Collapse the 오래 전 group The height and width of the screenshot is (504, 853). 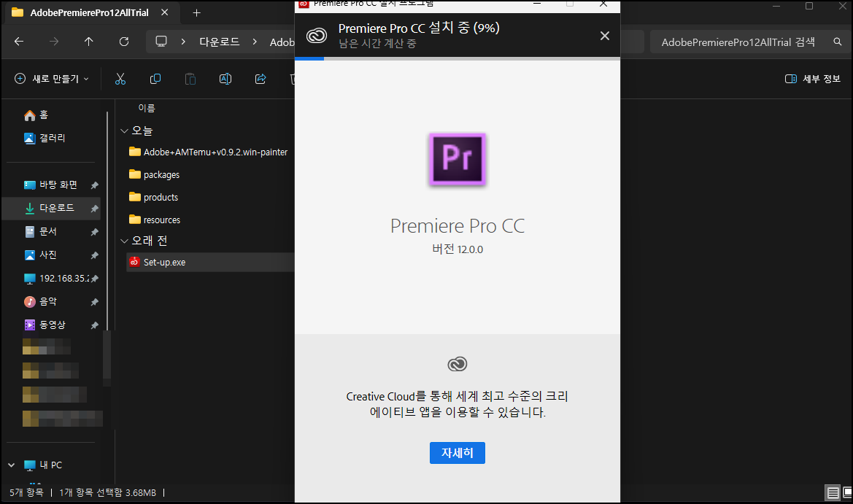(124, 241)
